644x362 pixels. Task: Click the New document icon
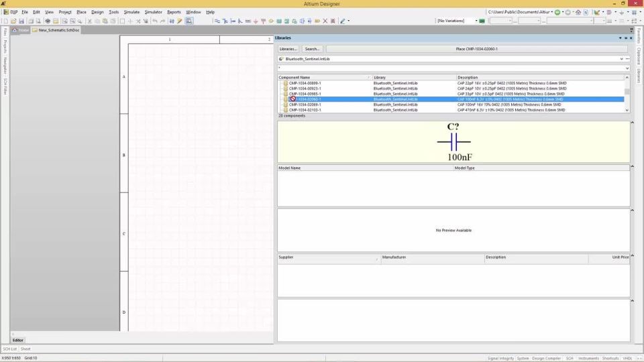tap(6, 21)
